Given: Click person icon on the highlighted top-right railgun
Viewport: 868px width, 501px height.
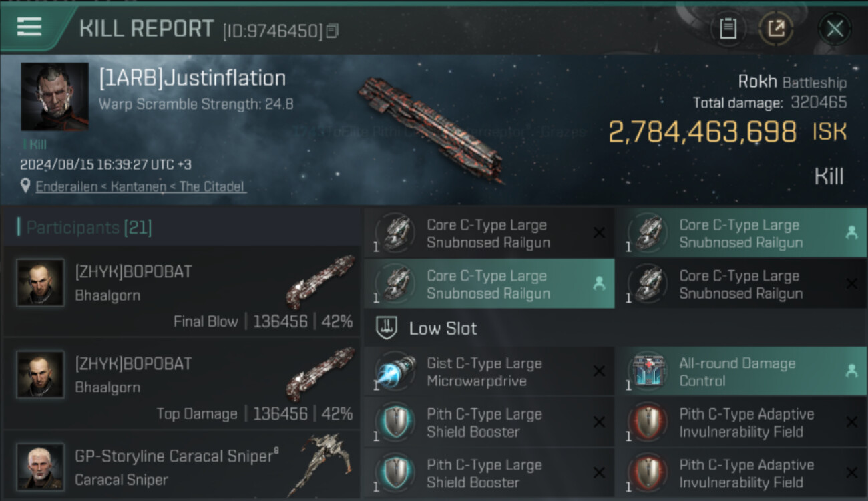Looking at the screenshot, I should [851, 232].
